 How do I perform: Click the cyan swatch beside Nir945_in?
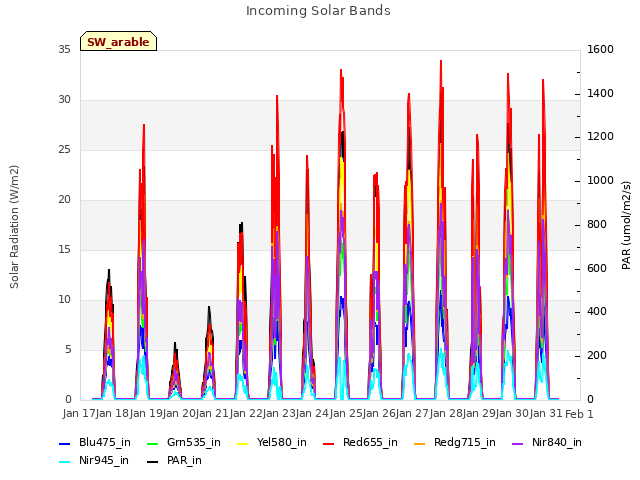pos(64,461)
